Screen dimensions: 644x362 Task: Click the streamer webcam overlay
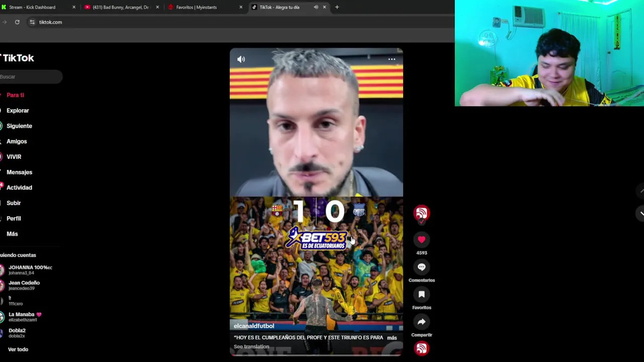click(x=549, y=53)
